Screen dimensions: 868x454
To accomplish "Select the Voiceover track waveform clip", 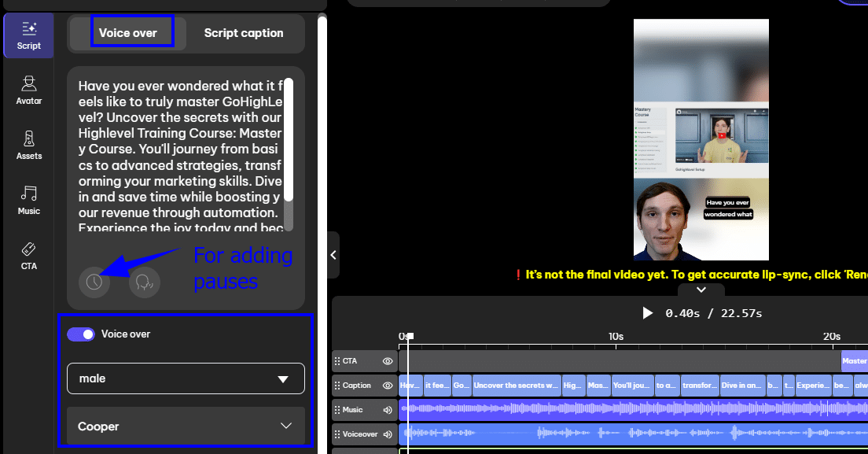I will 633,434.
